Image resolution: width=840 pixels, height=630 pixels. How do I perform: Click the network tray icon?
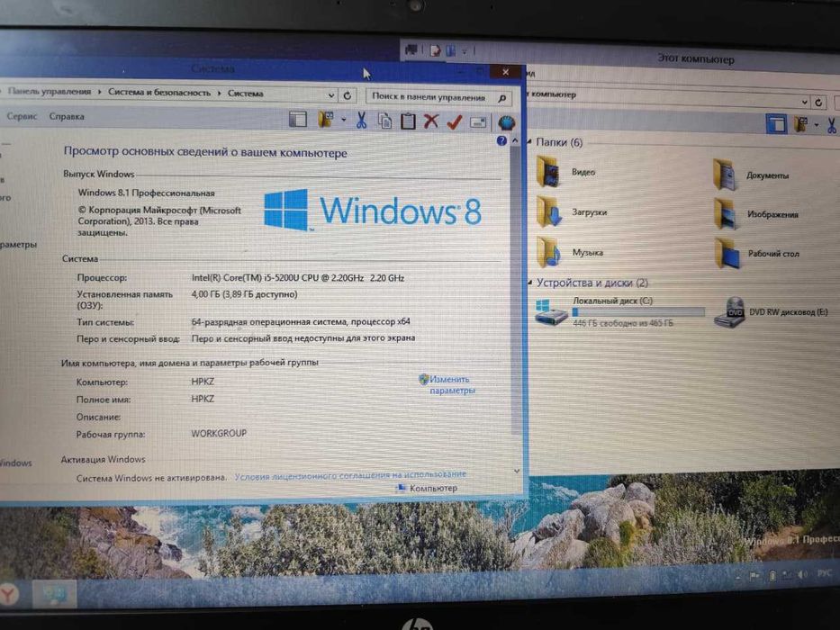(787, 575)
